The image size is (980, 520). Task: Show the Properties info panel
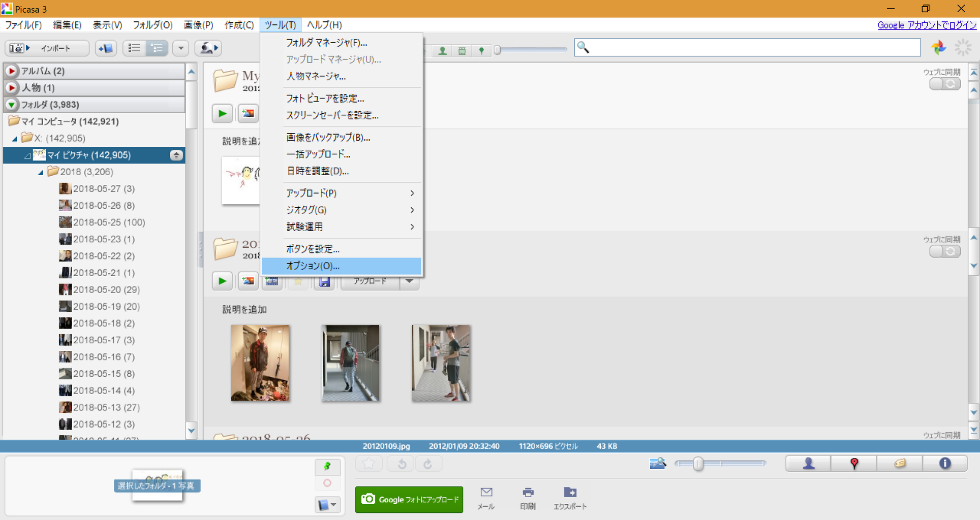tap(945, 463)
